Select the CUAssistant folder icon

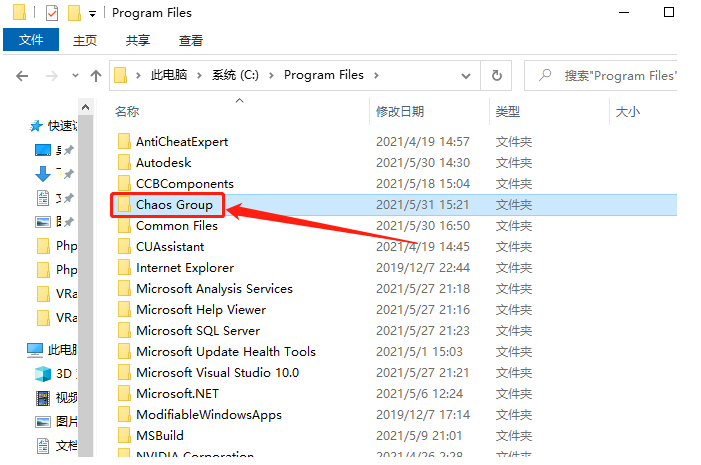coord(124,246)
